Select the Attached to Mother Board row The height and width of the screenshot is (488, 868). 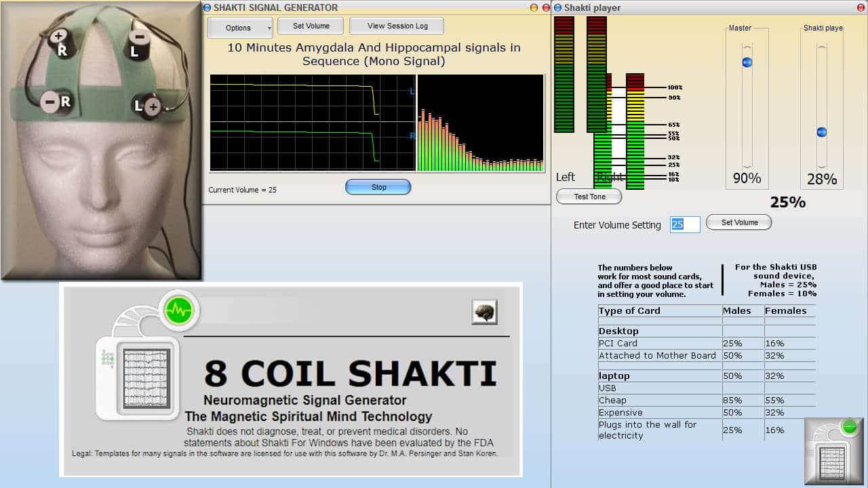[707, 355]
